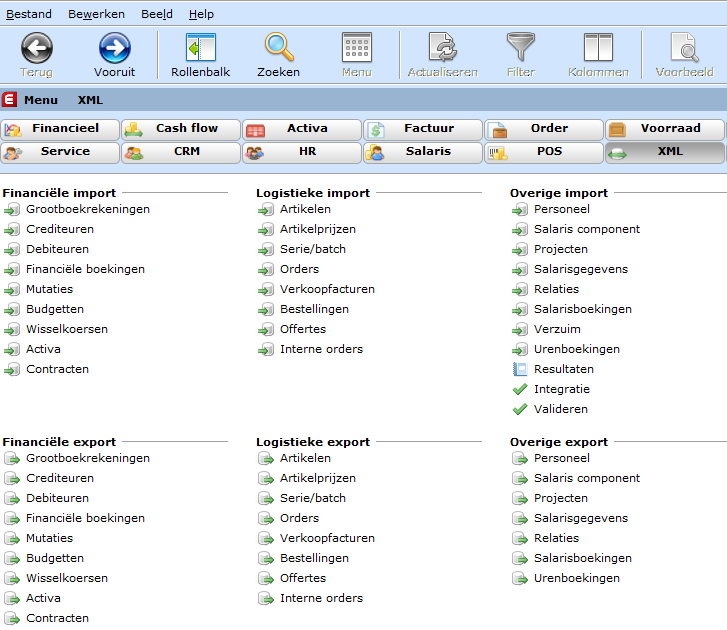Open Grootboekrekeningen under Financiële import
727x630 pixels.
click(88, 209)
